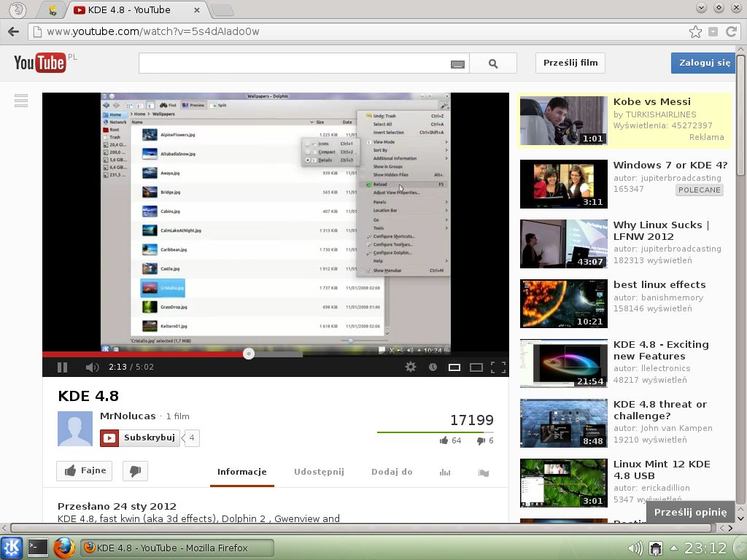Click the TURKISHAIRLINES advertiser link
The width and height of the screenshot is (747, 560).
[661, 114]
